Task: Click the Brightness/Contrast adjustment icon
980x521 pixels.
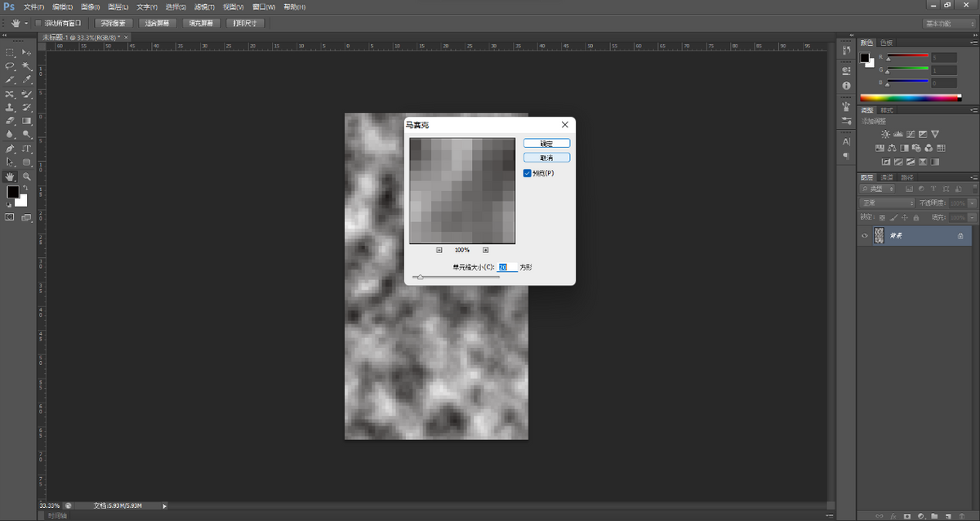Action: click(x=886, y=134)
